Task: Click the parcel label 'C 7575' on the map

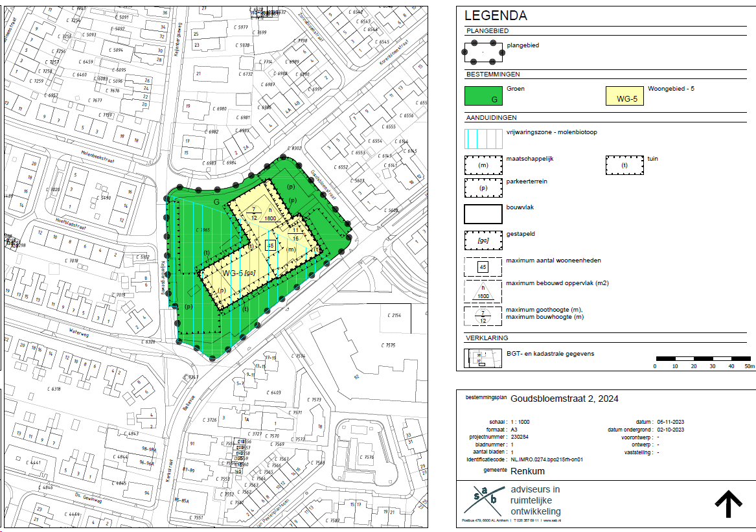Action: pyautogui.click(x=388, y=345)
